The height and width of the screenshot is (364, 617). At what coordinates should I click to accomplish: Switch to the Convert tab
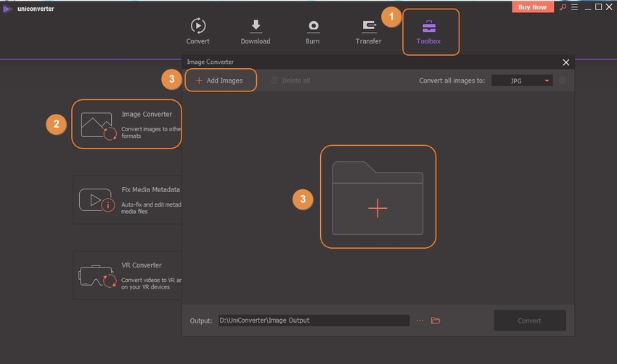click(x=197, y=32)
